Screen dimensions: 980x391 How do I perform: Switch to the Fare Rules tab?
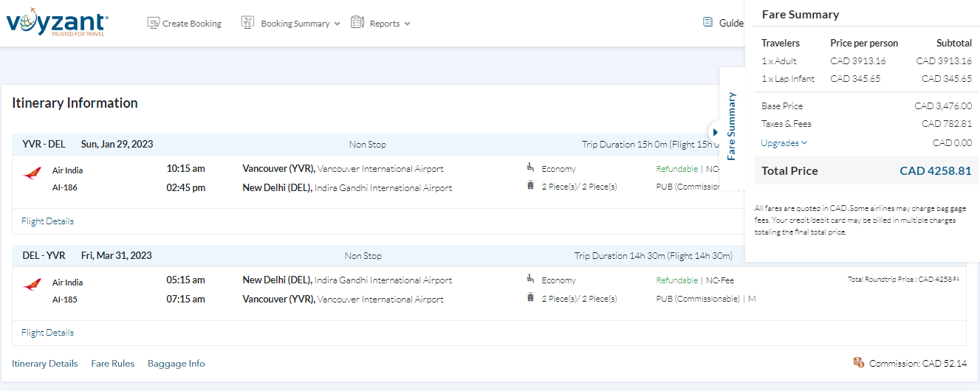pyautogui.click(x=112, y=364)
